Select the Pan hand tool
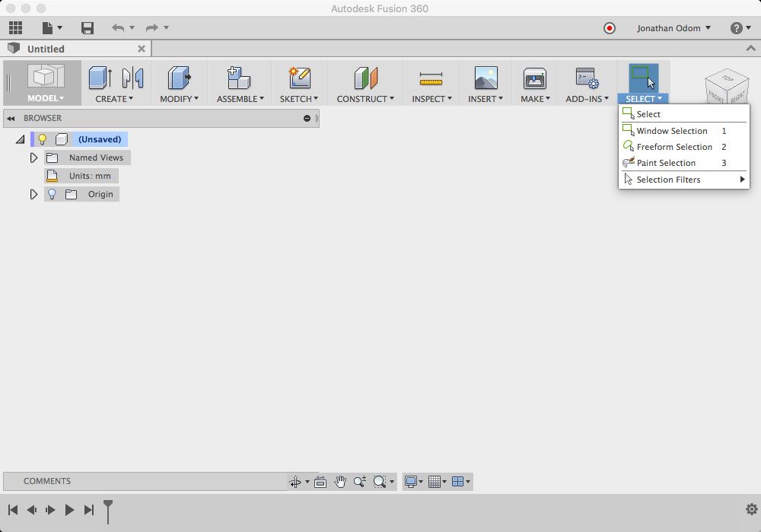The width and height of the screenshot is (761, 532). point(340,482)
